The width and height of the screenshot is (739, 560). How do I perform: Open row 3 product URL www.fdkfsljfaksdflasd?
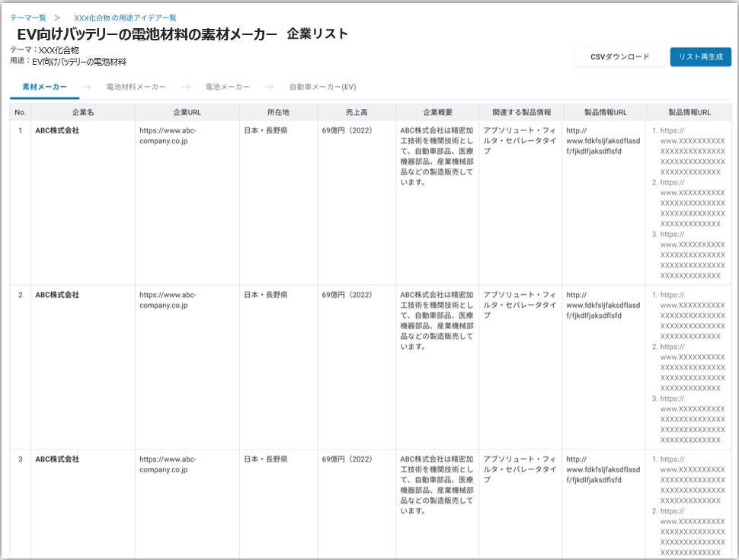point(603,469)
